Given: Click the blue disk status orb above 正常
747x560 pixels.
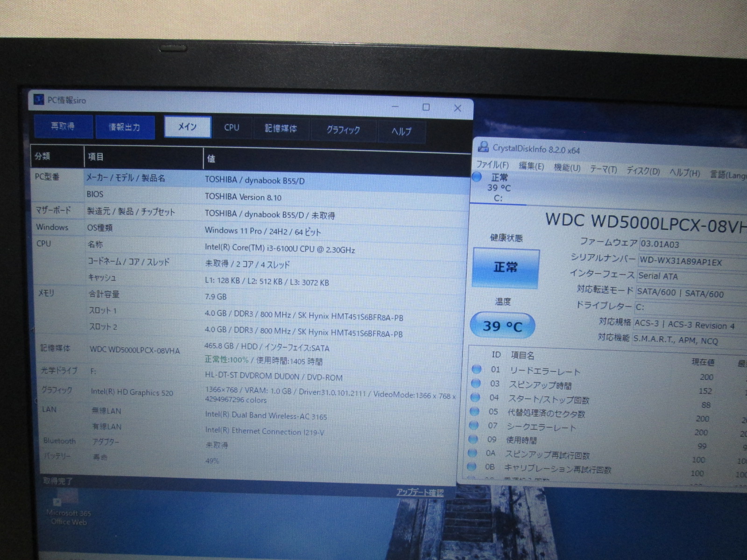Looking at the screenshot, I should click(477, 177).
